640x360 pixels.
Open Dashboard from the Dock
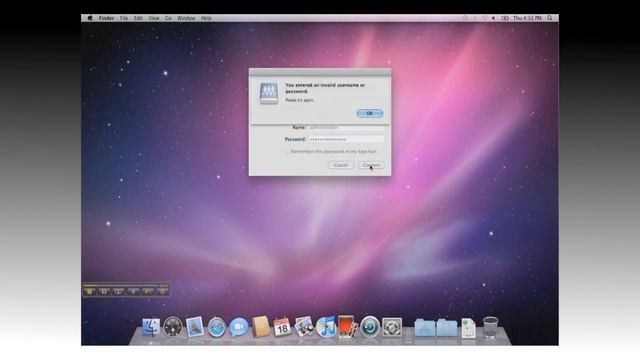coord(173,327)
